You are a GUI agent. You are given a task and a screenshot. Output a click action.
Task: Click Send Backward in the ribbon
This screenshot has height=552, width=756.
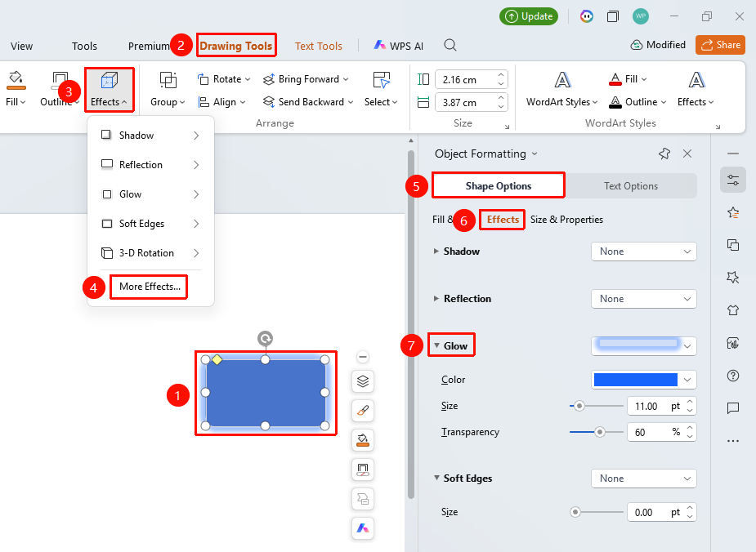pyautogui.click(x=308, y=101)
